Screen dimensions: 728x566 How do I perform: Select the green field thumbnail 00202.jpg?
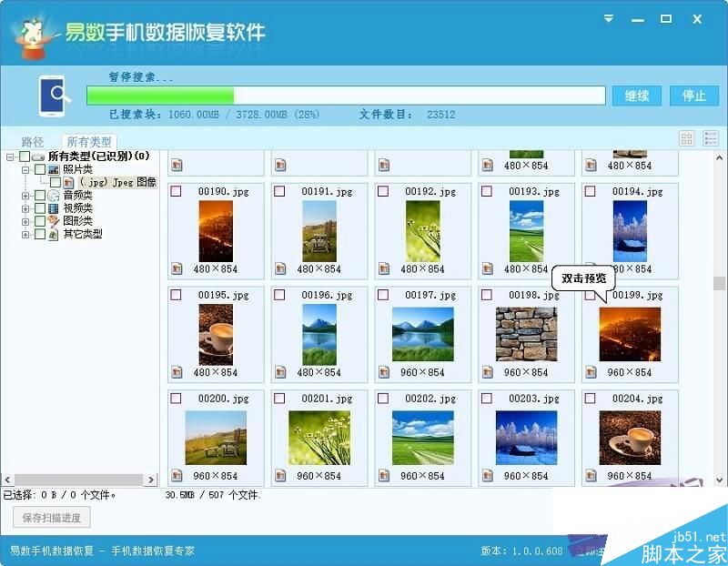(423, 438)
